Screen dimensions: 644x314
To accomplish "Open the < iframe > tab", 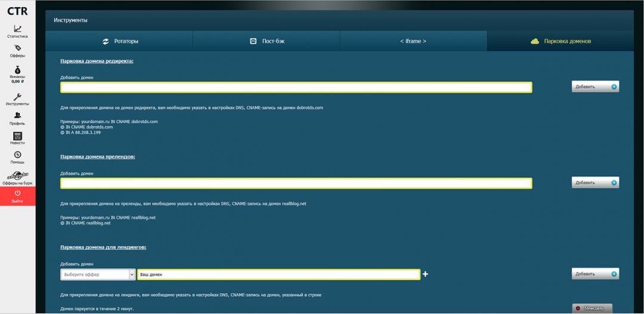I will [x=413, y=41].
